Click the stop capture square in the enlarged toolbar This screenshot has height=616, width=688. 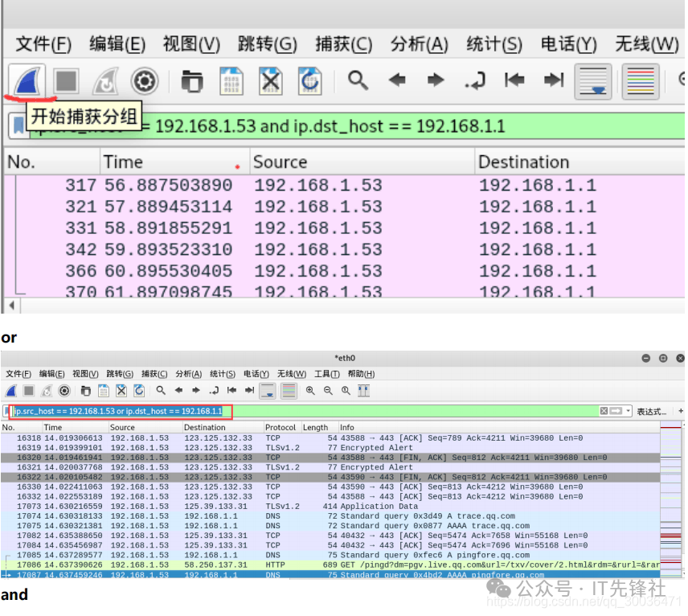pos(66,80)
